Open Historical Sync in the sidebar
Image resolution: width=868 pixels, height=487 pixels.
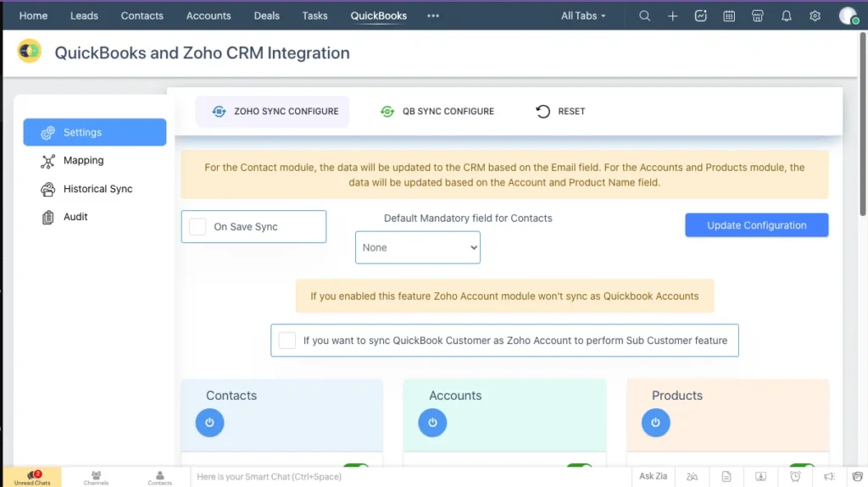(x=87, y=189)
